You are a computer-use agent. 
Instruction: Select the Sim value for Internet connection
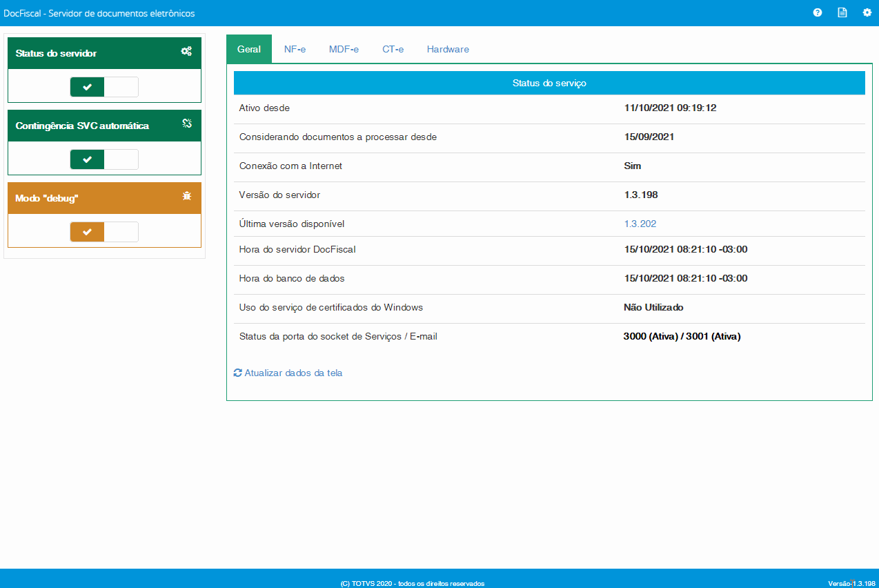pyautogui.click(x=633, y=166)
